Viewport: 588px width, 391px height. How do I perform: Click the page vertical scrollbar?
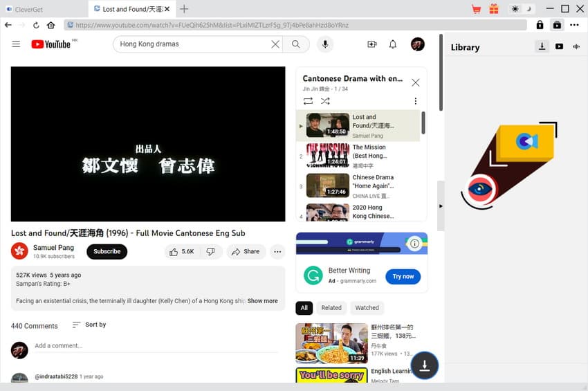(x=441, y=73)
